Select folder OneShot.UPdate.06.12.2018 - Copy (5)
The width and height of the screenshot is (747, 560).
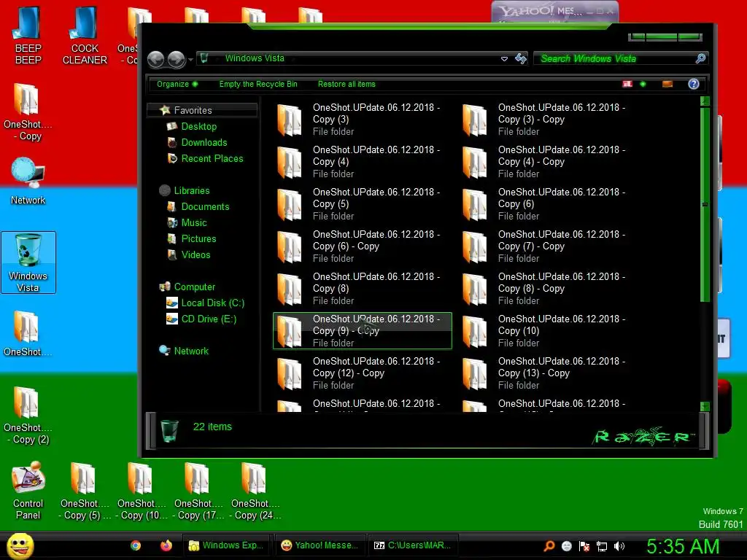point(362,204)
